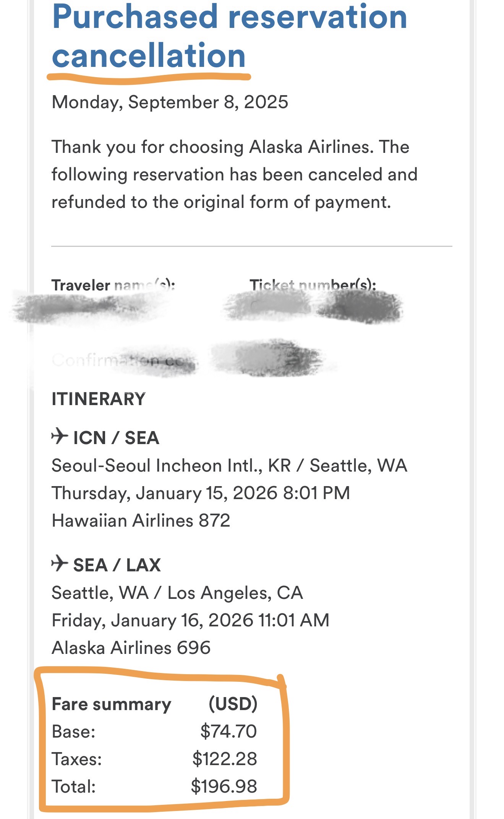
Task: Click the Traveler name(s) label
Action: pos(113,285)
